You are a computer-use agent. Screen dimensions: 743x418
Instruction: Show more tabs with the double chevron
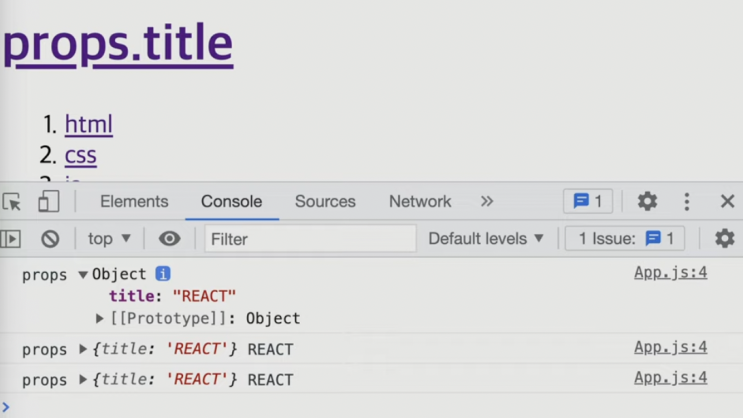coord(486,201)
